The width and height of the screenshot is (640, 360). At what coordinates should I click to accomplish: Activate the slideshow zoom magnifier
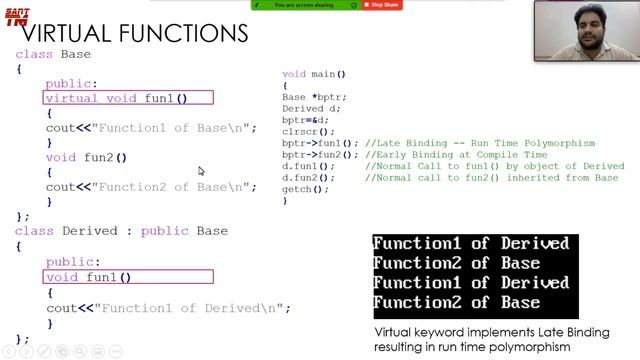pos(80,351)
